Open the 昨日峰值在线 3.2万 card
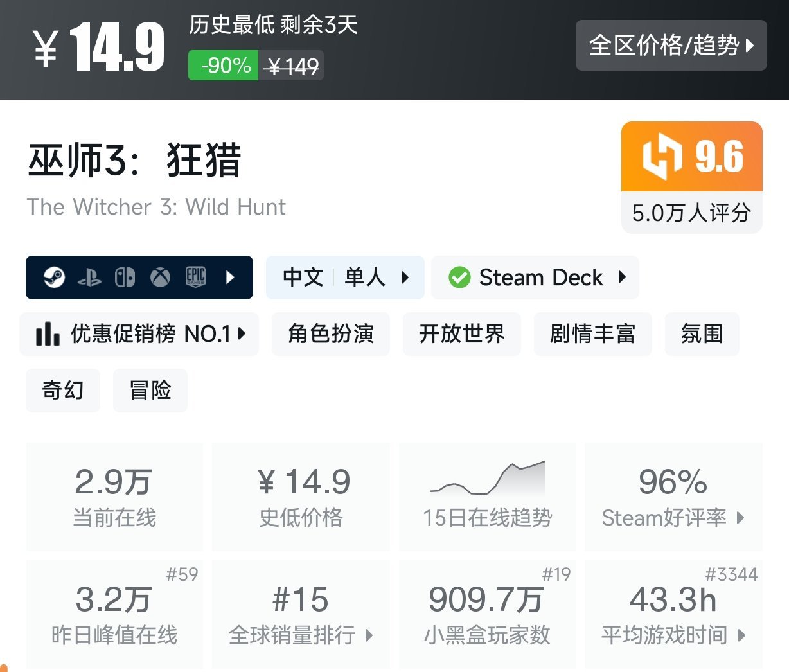The image size is (789, 672). 114,615
